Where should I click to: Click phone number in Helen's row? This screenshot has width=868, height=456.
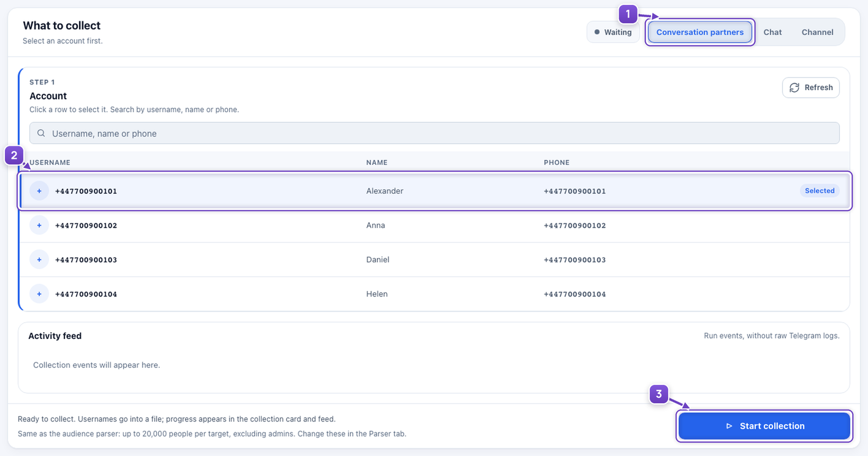[575, 294]
